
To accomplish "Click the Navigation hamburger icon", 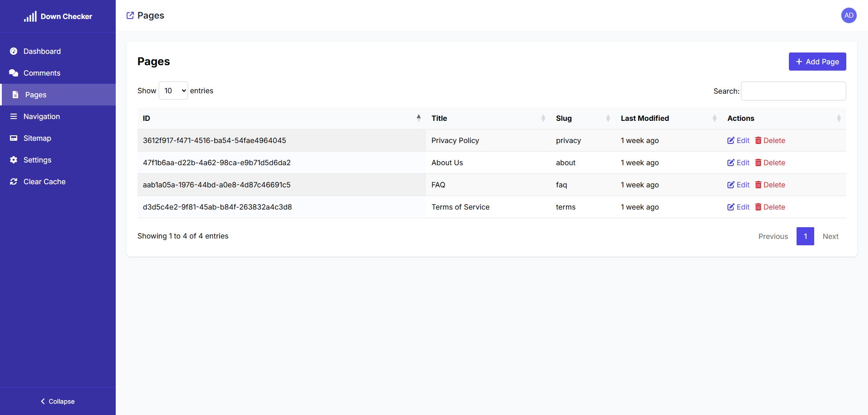I will (x=14, y=116).
